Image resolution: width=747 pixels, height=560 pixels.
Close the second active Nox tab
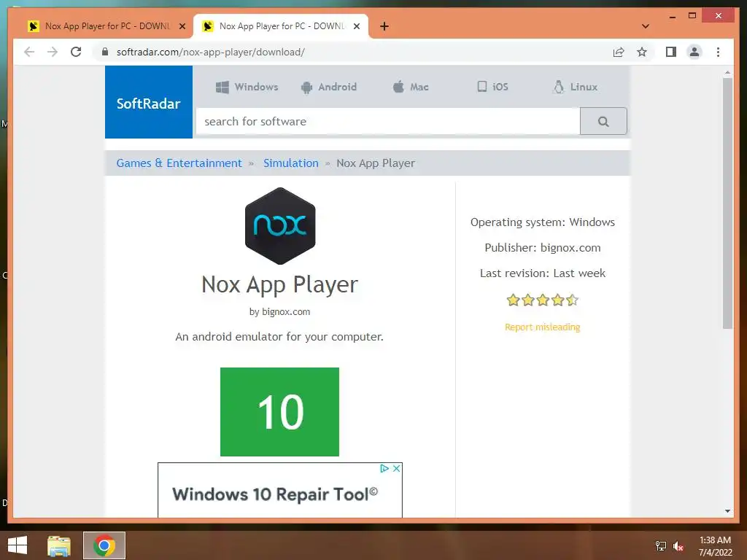click(x=356, y=26)
